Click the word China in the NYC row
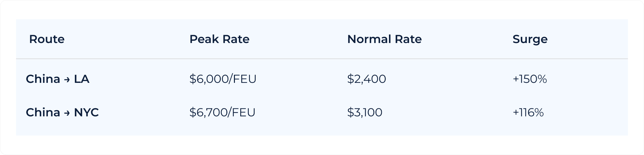 coord(43,112)
